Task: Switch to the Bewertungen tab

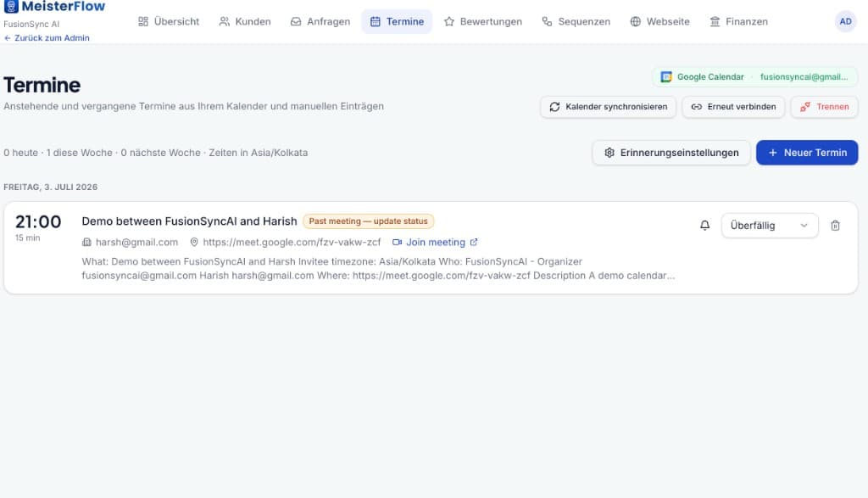Action: (482, 21)
